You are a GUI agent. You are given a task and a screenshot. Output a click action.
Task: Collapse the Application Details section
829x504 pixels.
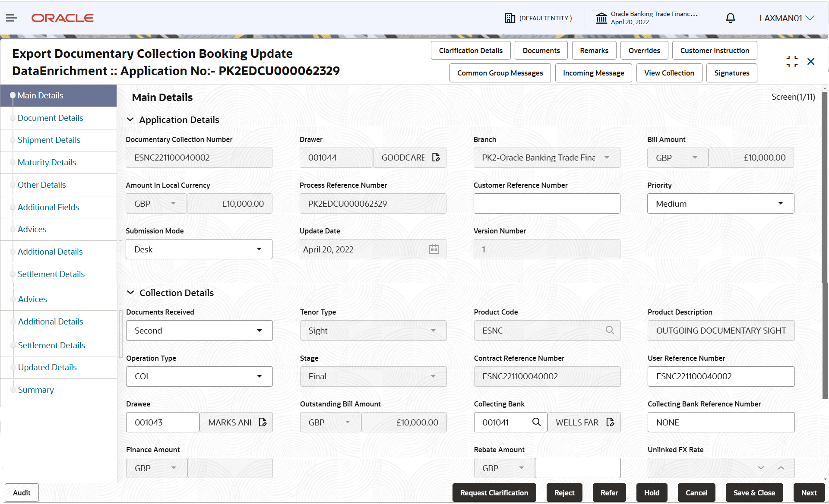click(x=130, y=120)
